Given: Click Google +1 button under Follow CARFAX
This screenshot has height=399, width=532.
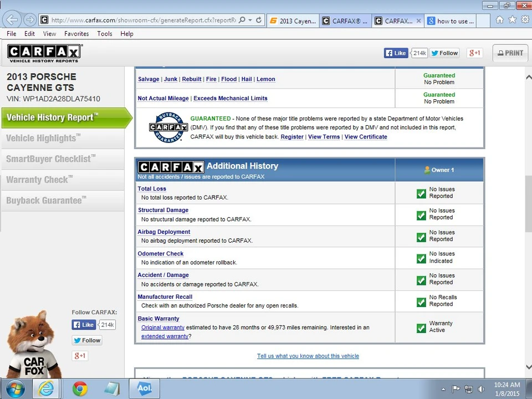Looking at the screenshot, I should click(x=80, y=356).
